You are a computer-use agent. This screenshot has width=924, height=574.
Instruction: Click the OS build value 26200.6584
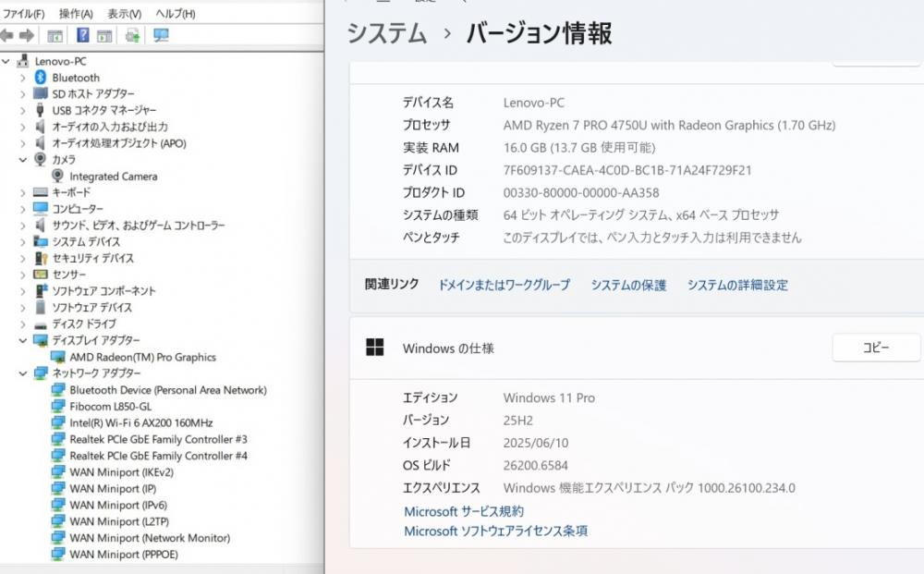[535, 466]
